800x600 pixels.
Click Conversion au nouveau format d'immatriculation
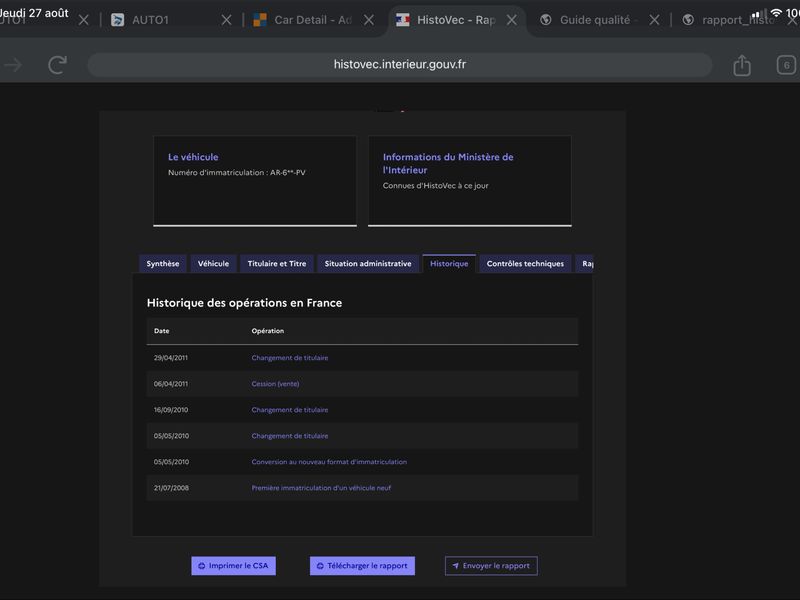pyautogui.click(x=329, y=462)
